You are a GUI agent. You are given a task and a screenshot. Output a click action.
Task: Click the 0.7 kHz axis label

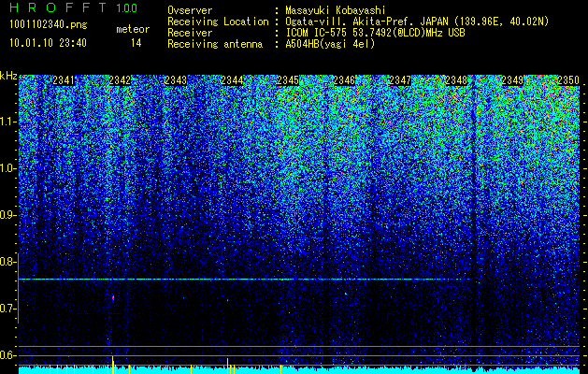8,309
